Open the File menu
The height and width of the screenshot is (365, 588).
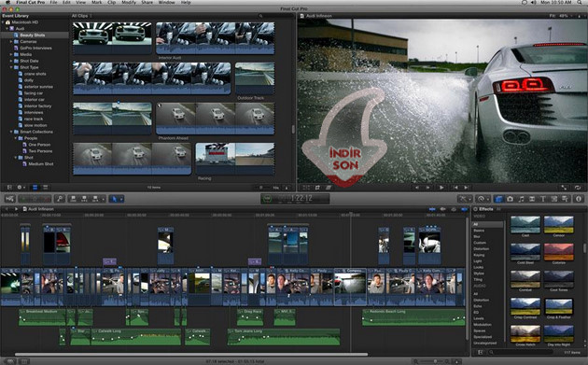[x=53, y=2]
